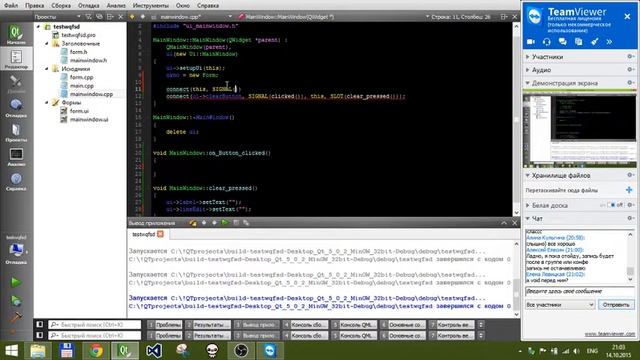Open the Правка menu

[x=34, y=5]
